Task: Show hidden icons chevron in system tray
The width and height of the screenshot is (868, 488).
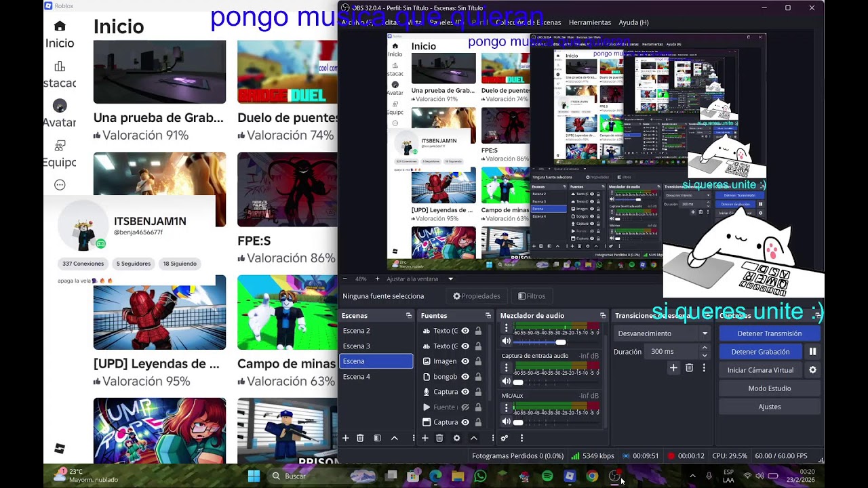Action: point(692,476)
